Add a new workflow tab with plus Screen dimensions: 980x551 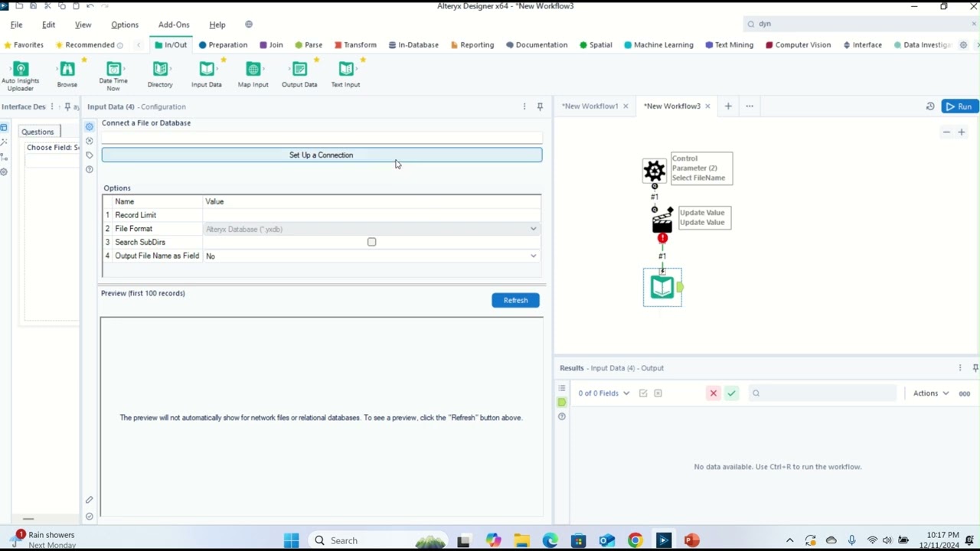pos(728,106)
